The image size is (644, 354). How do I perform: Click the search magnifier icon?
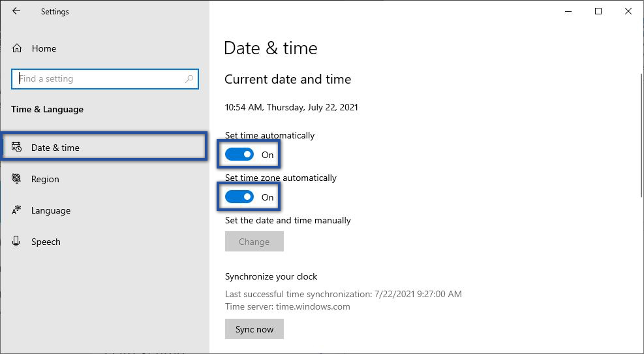click(189, 79)
